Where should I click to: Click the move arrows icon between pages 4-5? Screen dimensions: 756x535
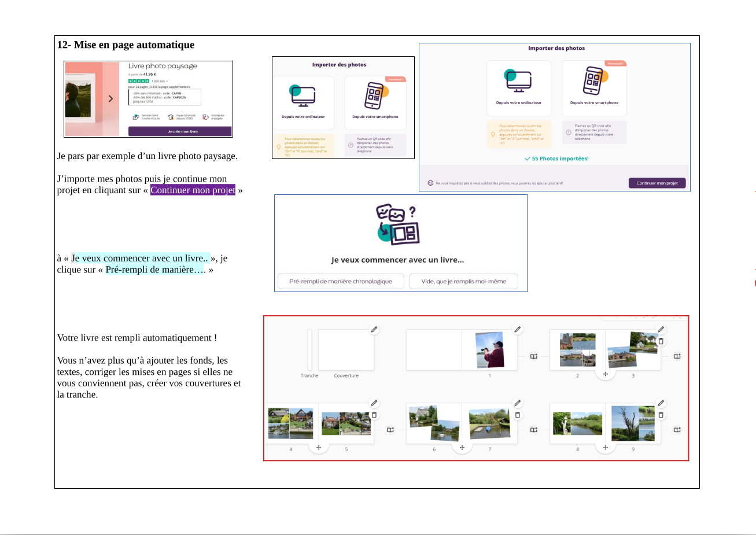click(x=319, y=448)
